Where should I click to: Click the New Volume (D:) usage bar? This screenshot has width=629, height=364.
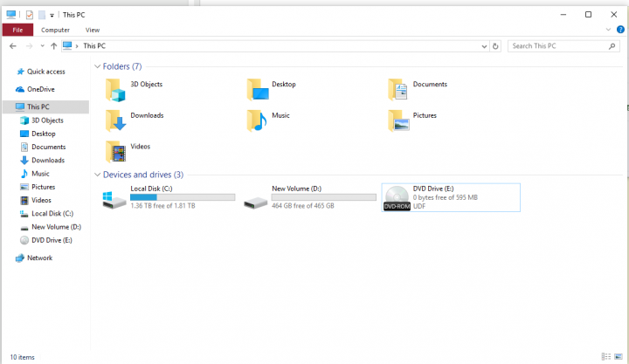pyautogui.click(x=324, y=197)
